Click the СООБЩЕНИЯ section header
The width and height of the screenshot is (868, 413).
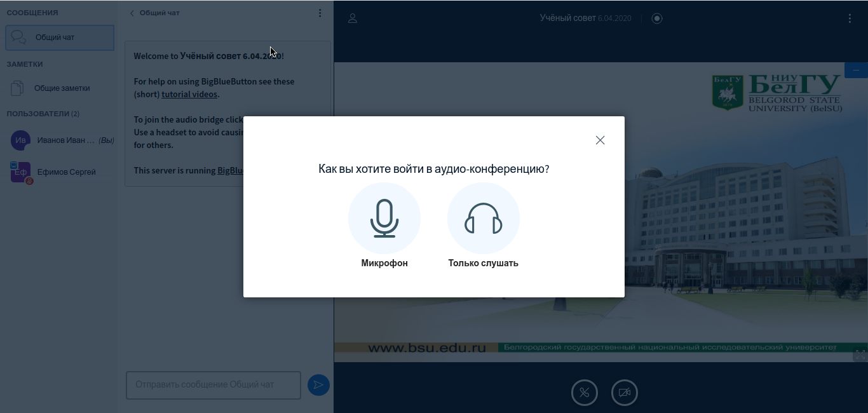point(32,13)
